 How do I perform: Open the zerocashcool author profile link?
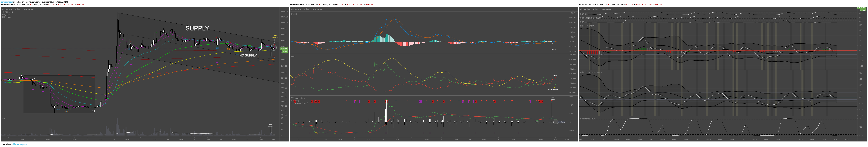click(x=7, y=2)
